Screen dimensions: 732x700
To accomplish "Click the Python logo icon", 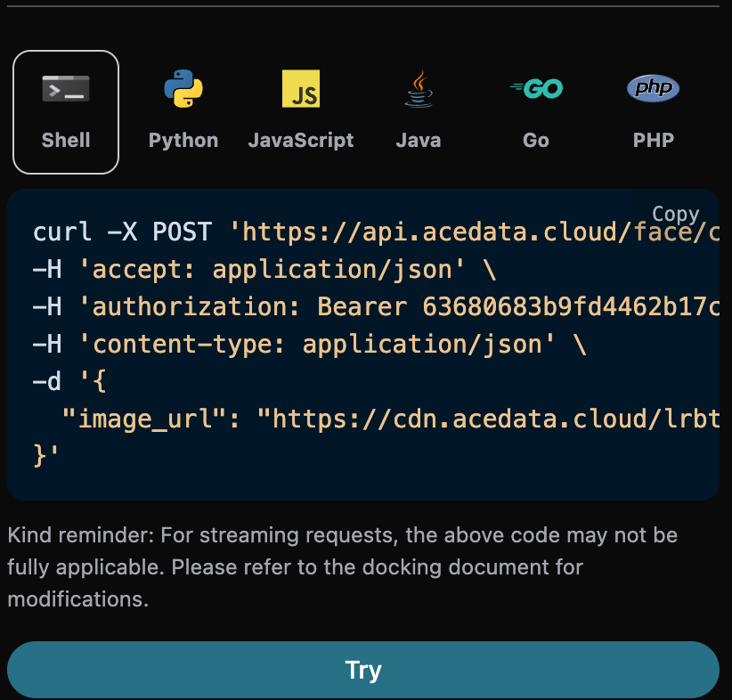I will pos(183,89).
